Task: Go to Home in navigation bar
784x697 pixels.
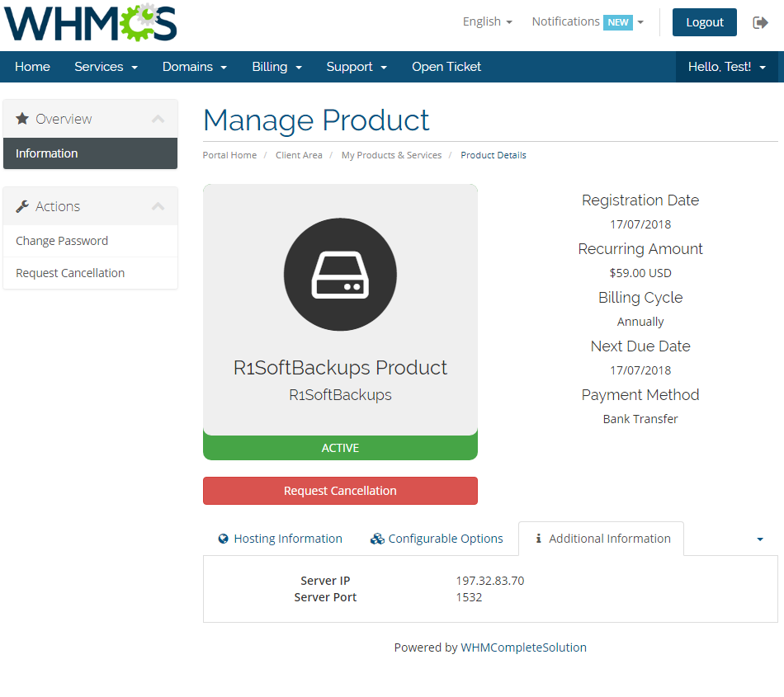Action: (x=32, y=67)
